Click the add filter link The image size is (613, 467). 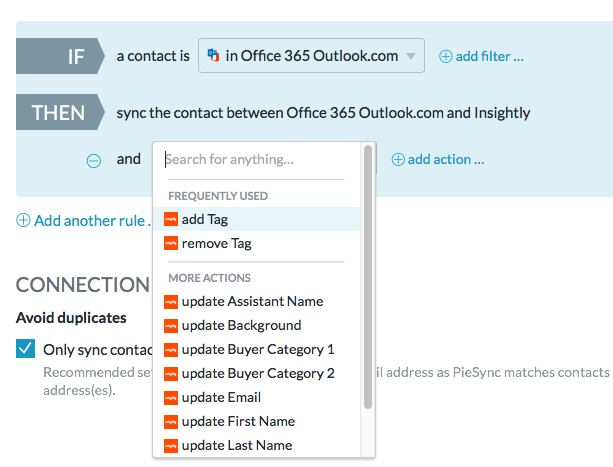(489, 56)
